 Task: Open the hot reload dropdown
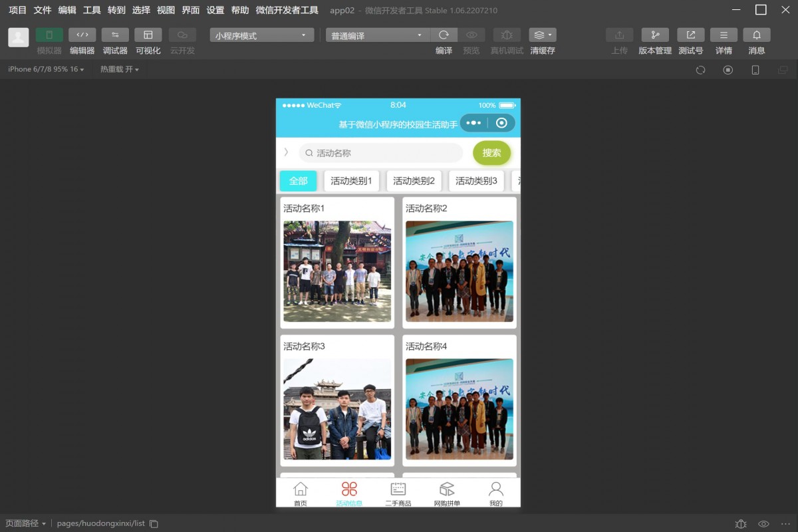click(x=120, y=69)
